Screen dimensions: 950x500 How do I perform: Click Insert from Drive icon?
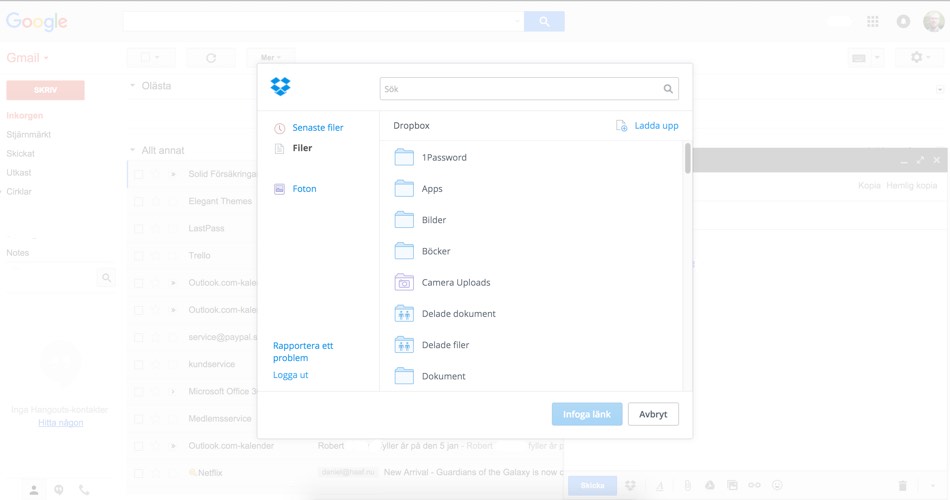point(709,485)
